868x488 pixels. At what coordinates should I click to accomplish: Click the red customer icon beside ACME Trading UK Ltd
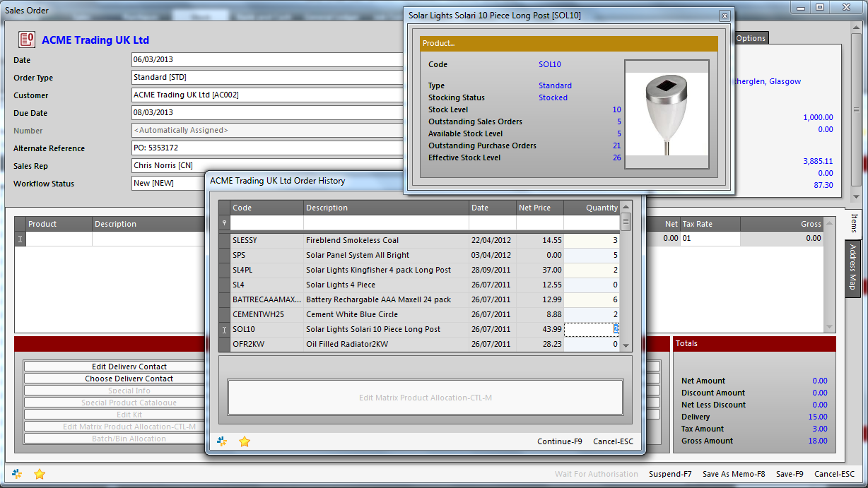[26, 40]
